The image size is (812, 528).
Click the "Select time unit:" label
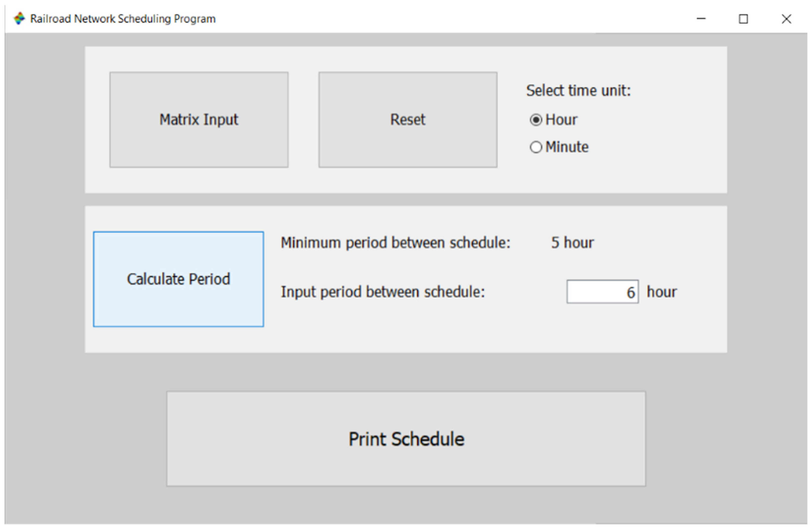[578, 91]
